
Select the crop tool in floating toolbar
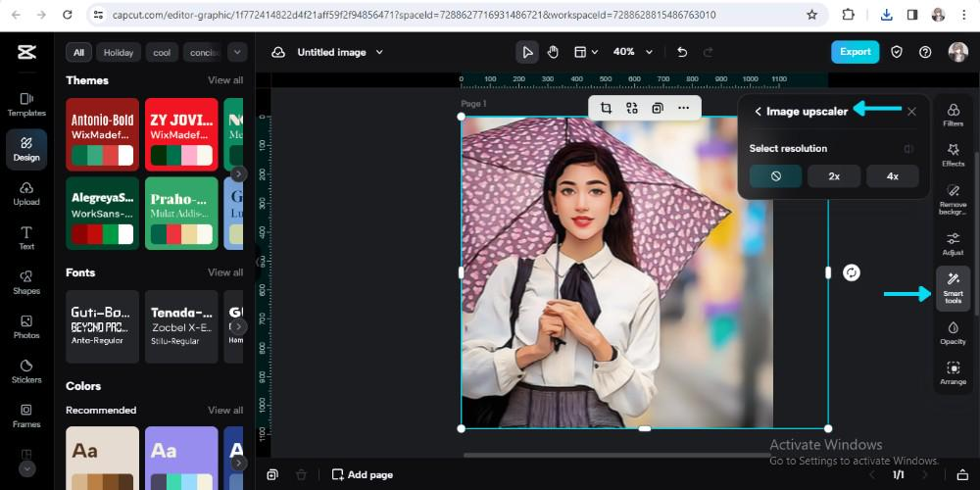[x=606, y=108]
